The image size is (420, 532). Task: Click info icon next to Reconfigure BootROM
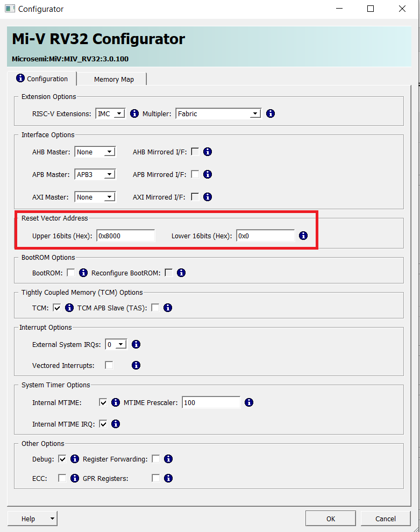[181, 273]
